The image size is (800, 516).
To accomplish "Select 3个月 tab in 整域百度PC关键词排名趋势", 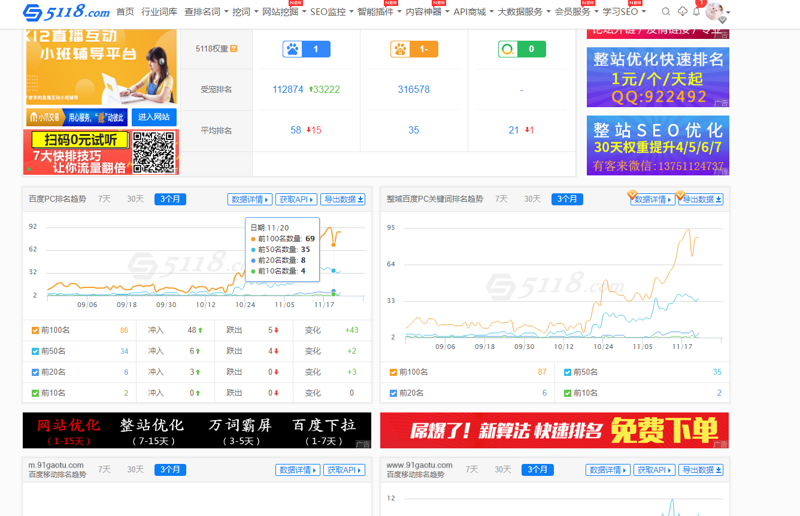I will 567,199.
